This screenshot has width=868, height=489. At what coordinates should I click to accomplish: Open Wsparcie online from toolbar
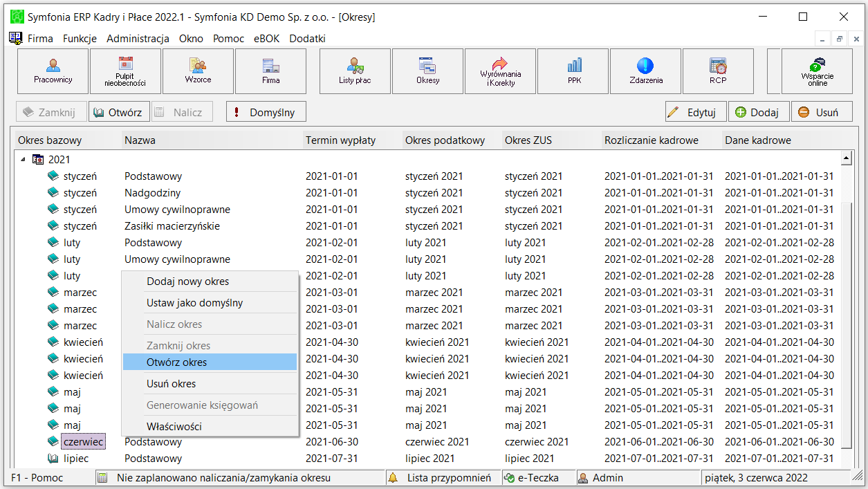tap(817, 71)
